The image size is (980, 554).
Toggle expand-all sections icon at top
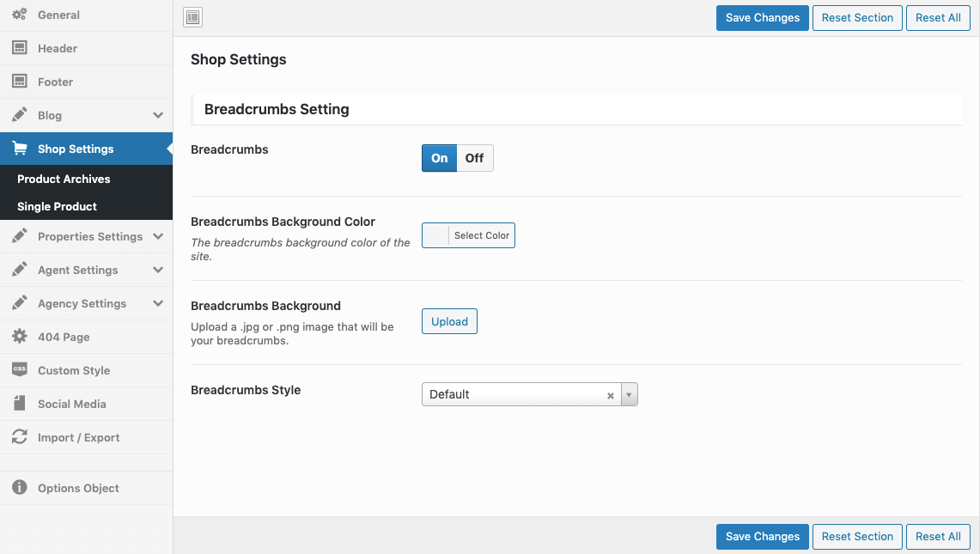193,17
